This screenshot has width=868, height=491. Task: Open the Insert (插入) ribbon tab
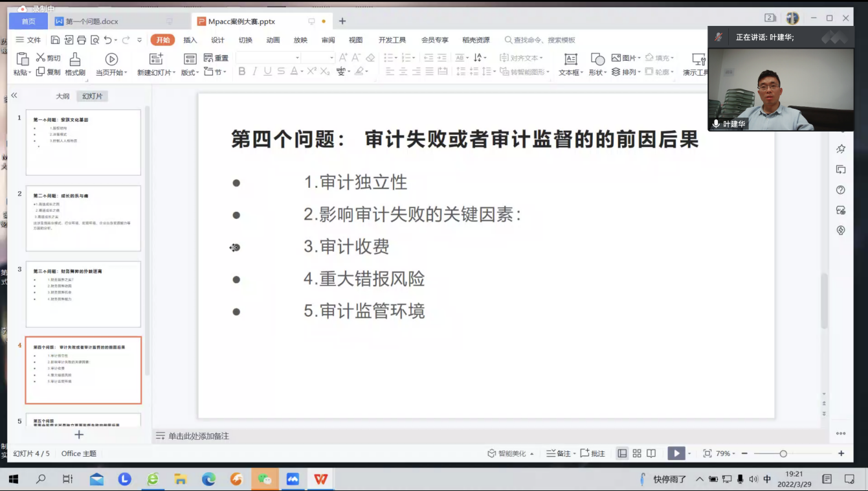tap(190, 40)
